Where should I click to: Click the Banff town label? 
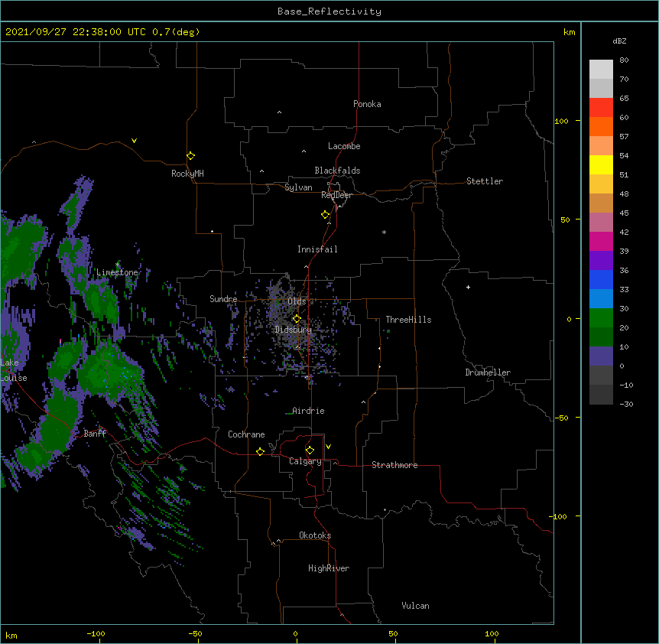(95, 434)
